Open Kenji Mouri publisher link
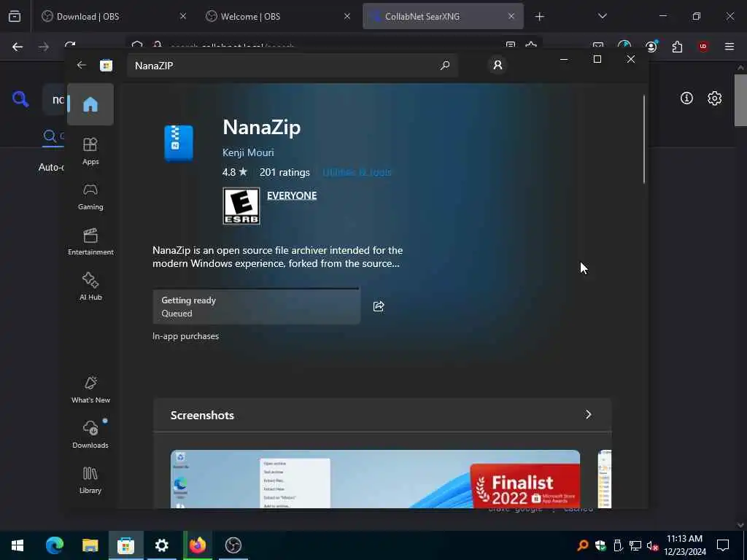Screen dimensions: 747x560 coord(248,152)
